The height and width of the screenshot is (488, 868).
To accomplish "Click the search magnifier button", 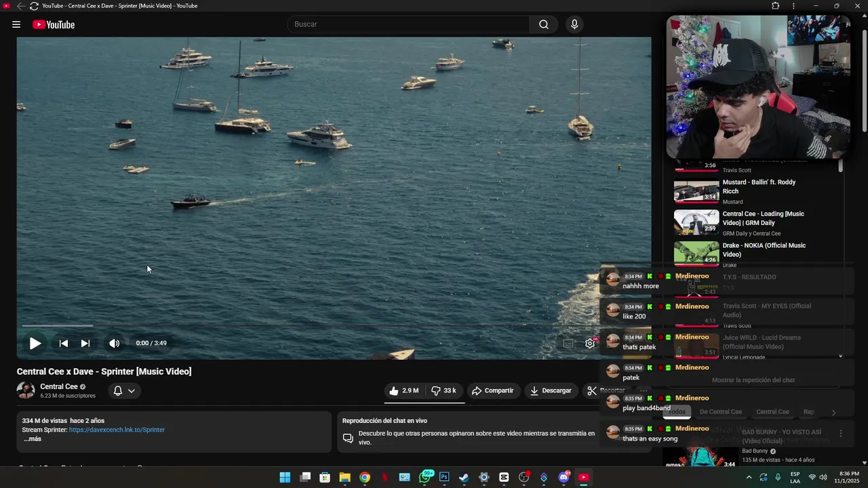I will [544, 24].
